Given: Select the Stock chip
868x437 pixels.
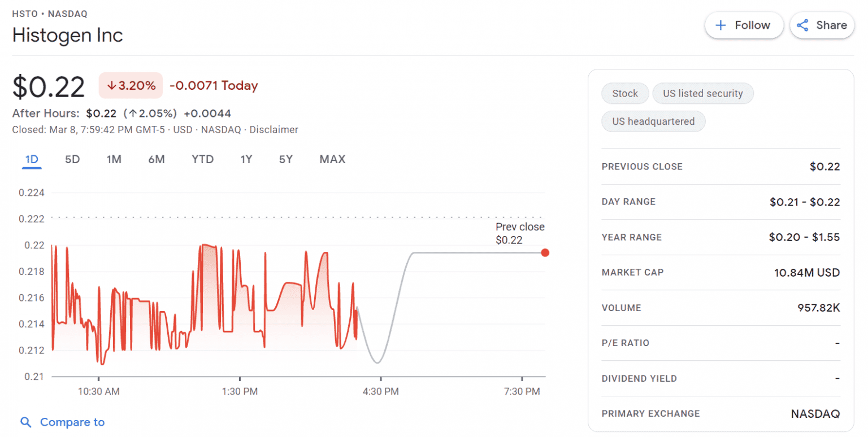Looking at the screenshot, I should click(624, 93).
